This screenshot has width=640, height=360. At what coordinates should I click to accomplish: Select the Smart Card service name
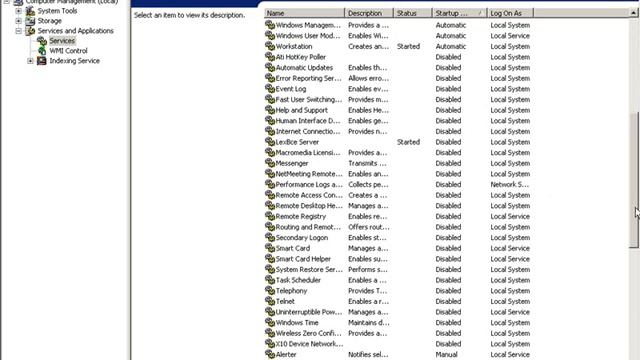[293, 248]
